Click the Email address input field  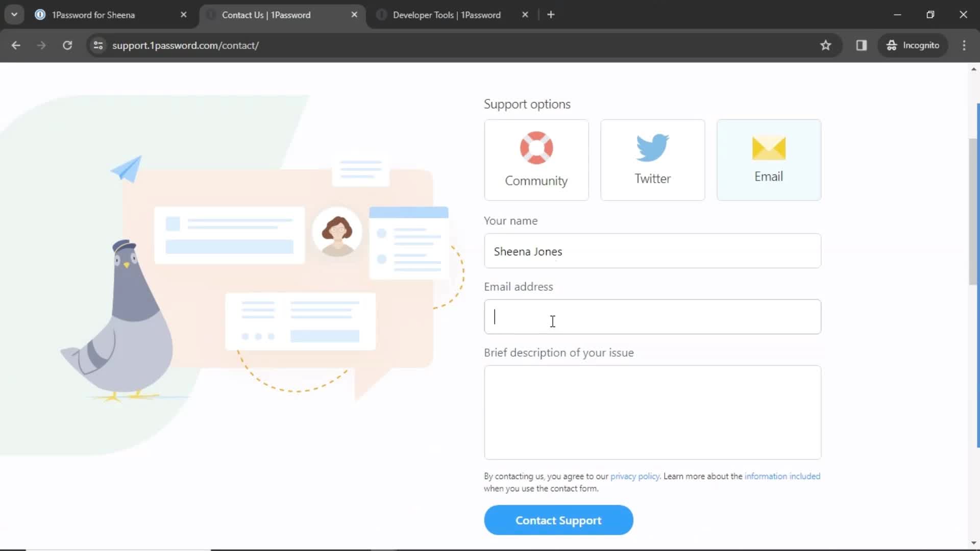(x=652, y=317)
